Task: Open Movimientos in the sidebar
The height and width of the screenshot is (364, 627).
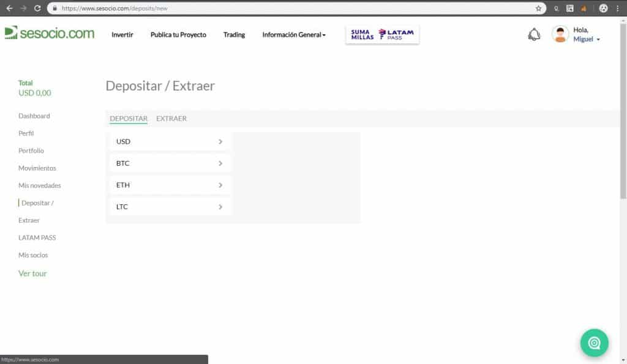Action: pos(37,168)
